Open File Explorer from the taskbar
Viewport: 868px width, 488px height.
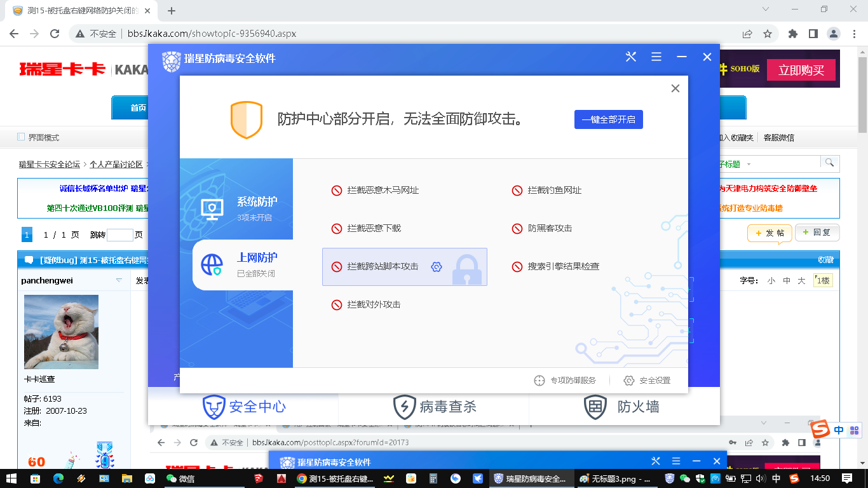[x=126, y=478]
